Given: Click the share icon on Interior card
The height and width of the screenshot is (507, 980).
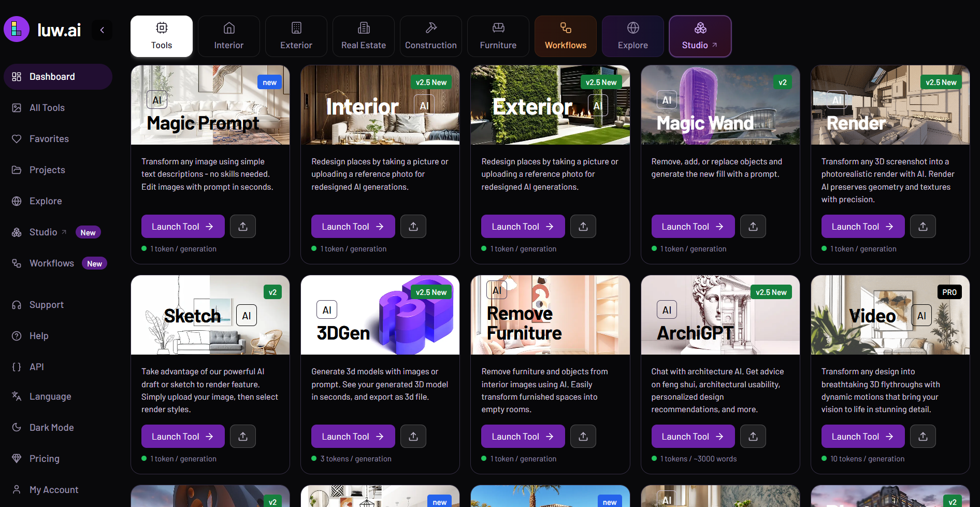Looking at the screenshot, I should pyautogui.click(x=413, y=227).
